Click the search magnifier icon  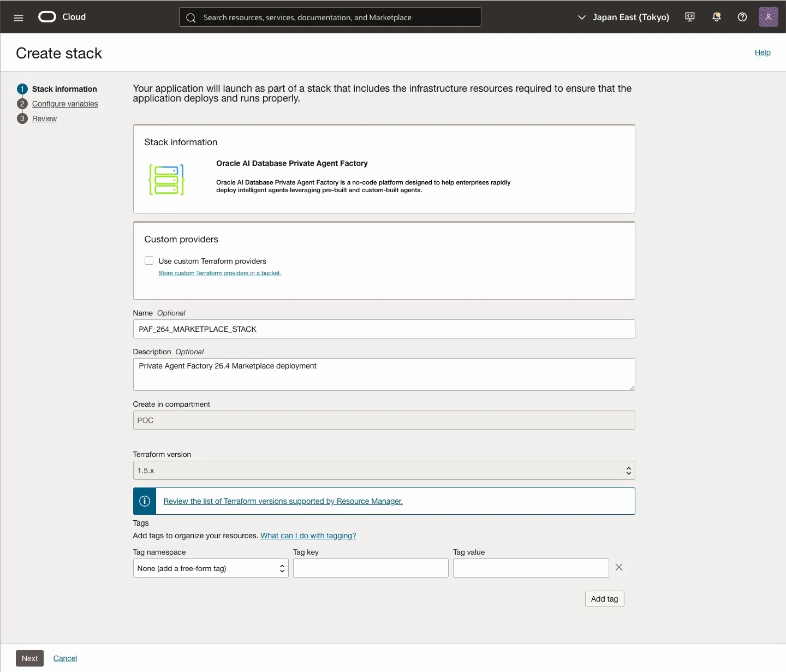[191, 17]
